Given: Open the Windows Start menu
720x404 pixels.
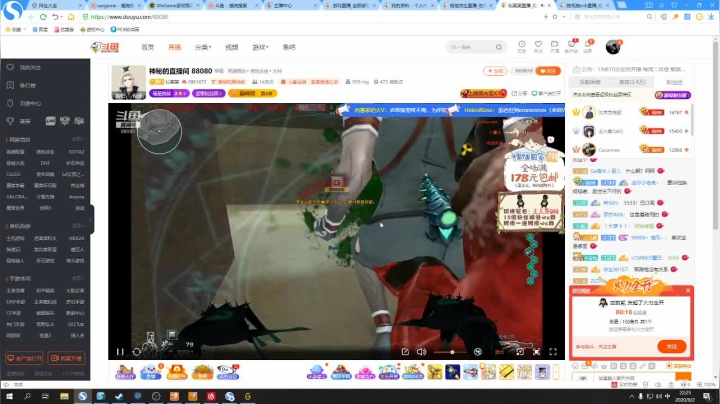Looking at the screenshot, I should point(9,396).
